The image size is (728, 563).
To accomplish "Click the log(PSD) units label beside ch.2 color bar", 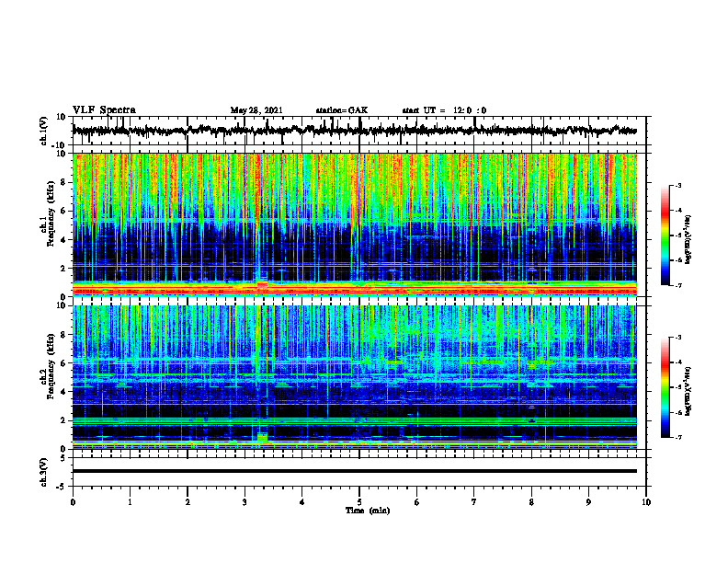I will click(689, 390).
